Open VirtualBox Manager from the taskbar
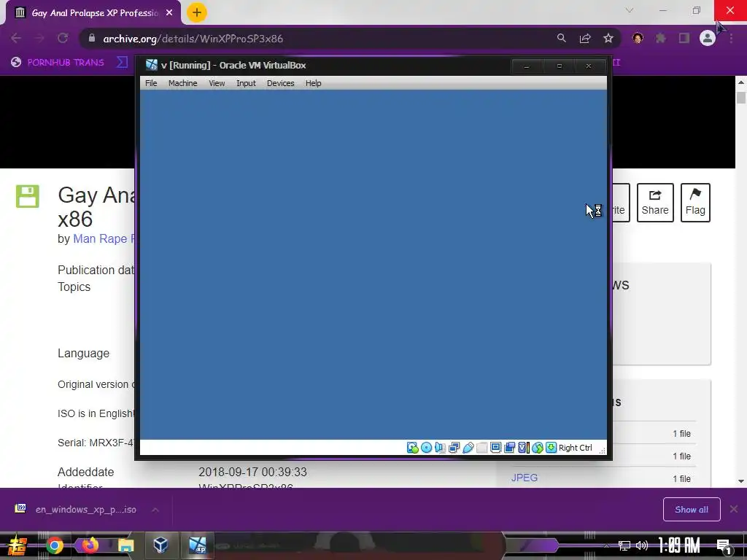Image resolution: width=747 pixels, height=560 pixels. (x=160, y=544)
